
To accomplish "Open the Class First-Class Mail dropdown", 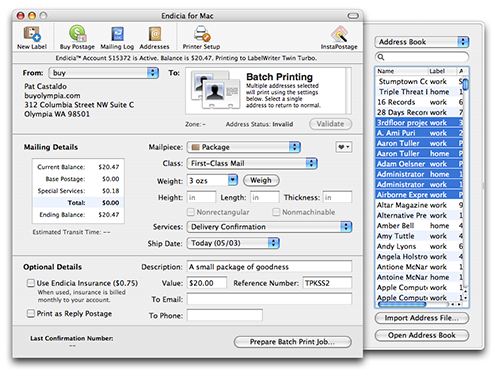I will pos(252,163).
